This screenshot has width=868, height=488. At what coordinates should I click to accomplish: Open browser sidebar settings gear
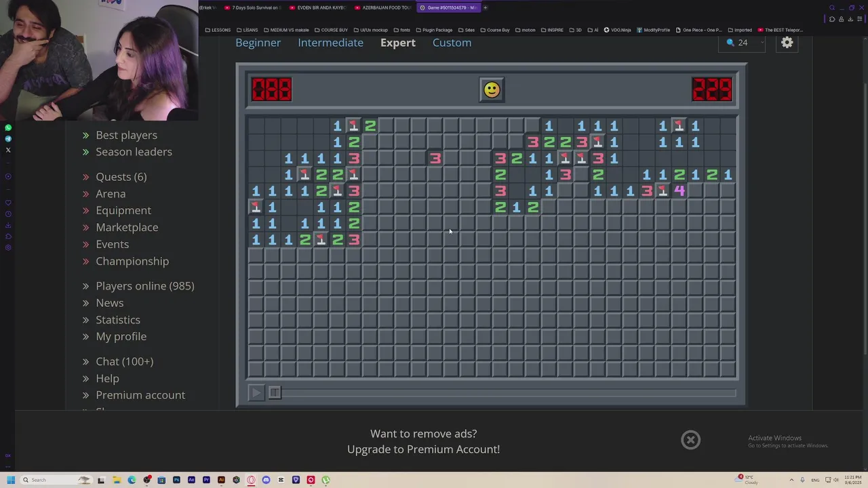[x=8, y=247]
